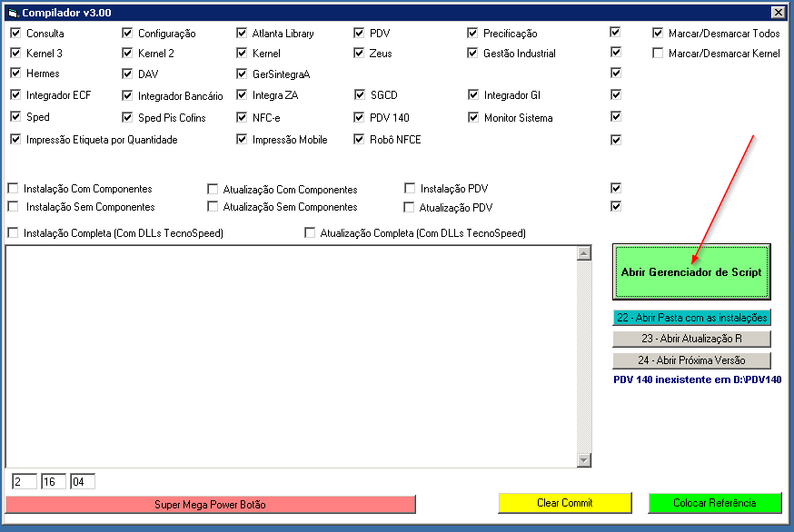The height and width of the screenshot is (532, 794).
Task: Check Instalação Sem Componentes
Action: [13, 206]
